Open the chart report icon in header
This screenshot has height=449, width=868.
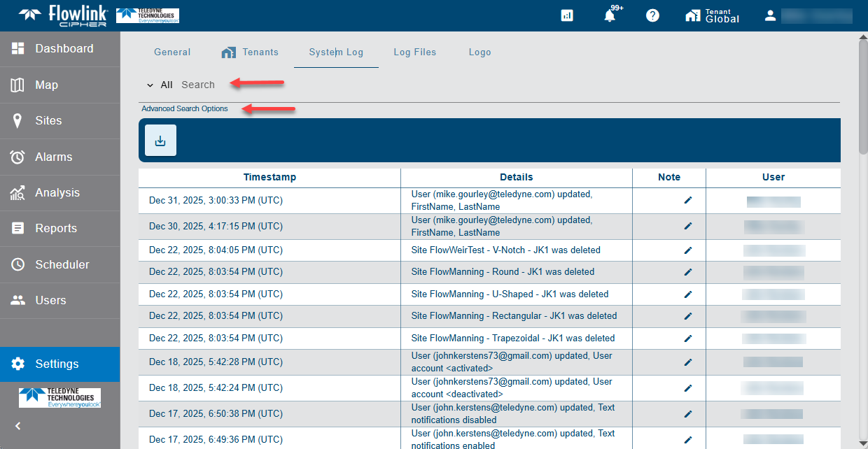coord(567,15)
